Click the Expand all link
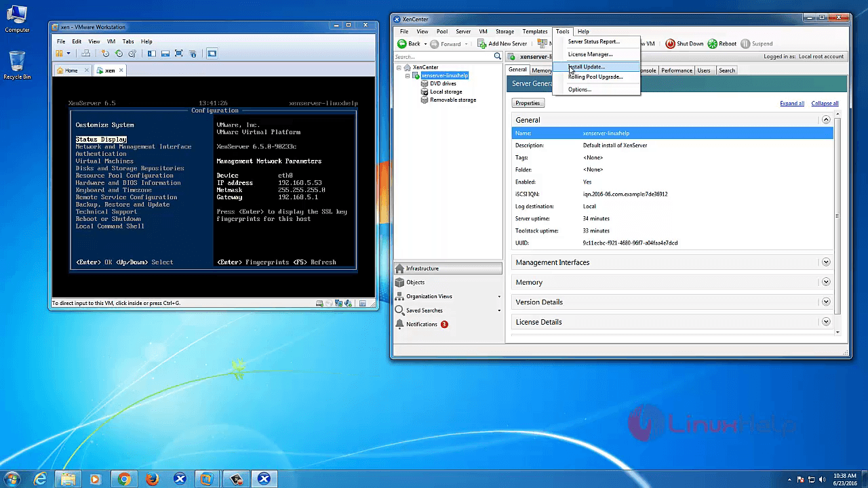 pos(792,104)
